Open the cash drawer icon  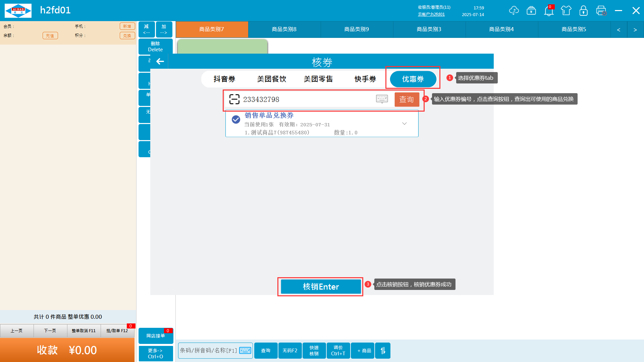[x=531, y=11]
